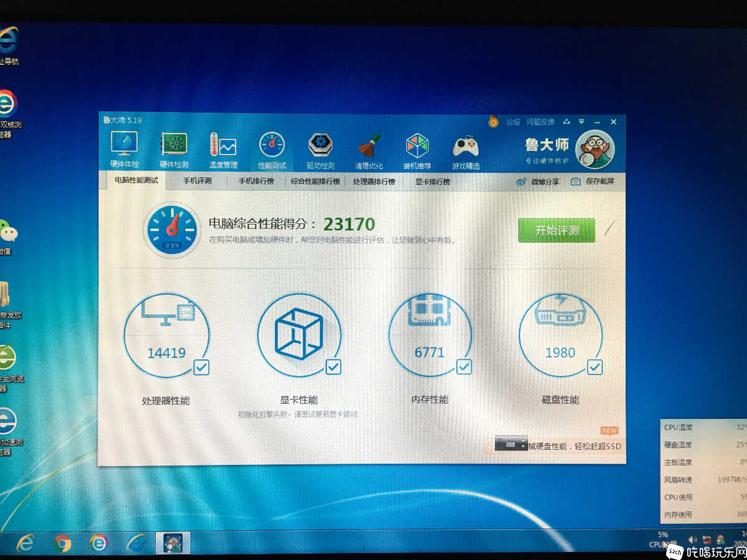Click CPU温度 row in monitor widget

point(704,427)
